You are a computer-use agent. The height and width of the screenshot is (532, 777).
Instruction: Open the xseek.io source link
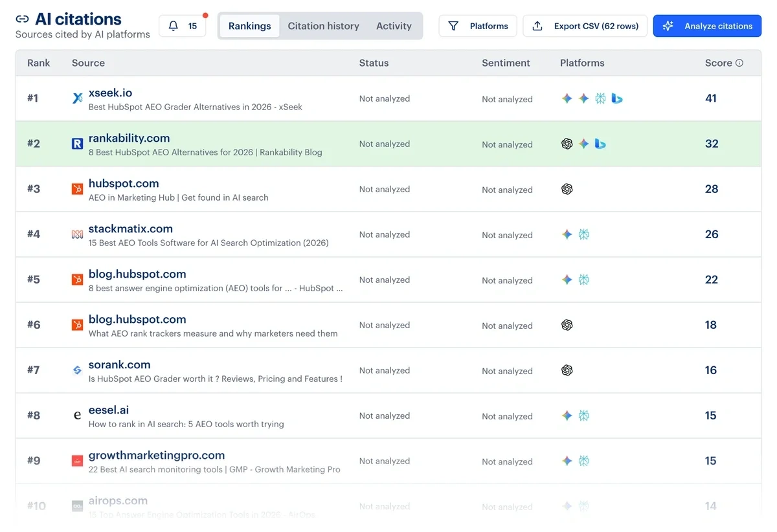[111, 93]
